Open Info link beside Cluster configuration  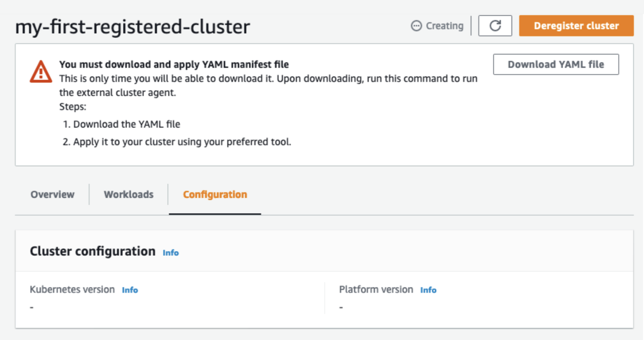pyautogui.click(x=170, y=253)
